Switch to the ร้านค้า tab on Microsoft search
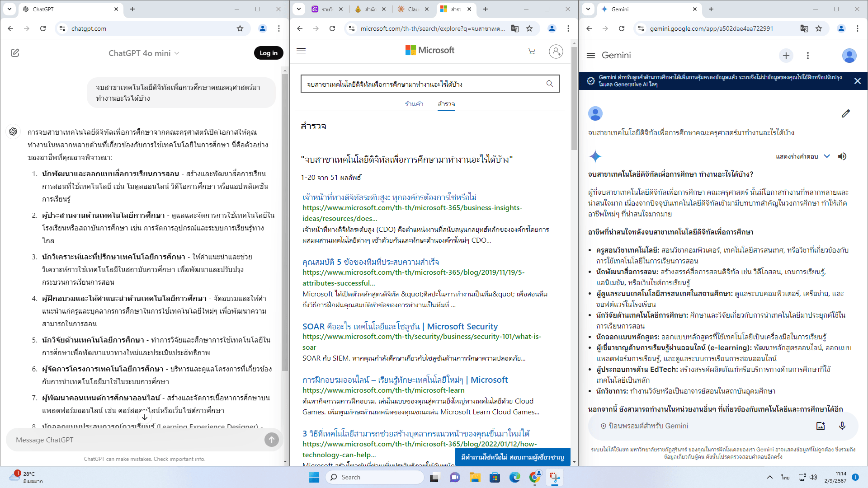This screenshot has height=488, width=868. [414, 104]
